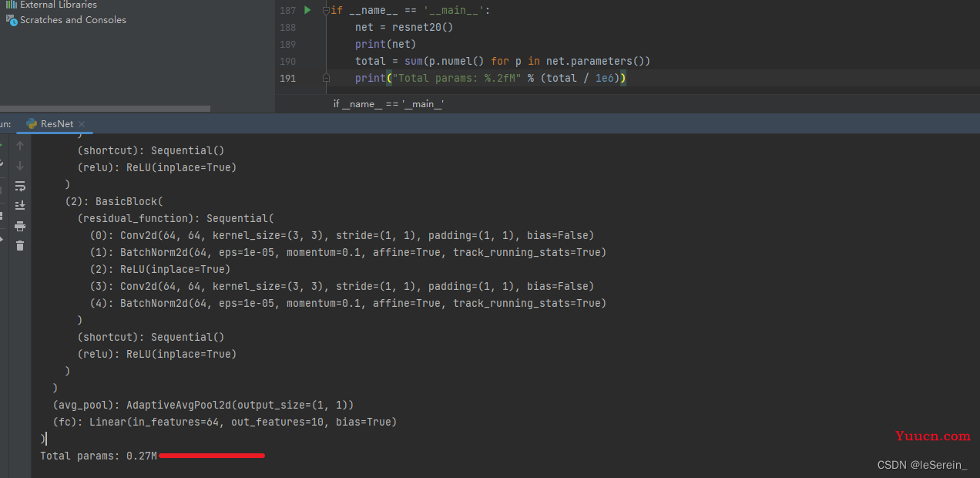Toggle soft-wrap in the Run console
This screenshot has height=478, width=980.
click(x=20, y=186)
